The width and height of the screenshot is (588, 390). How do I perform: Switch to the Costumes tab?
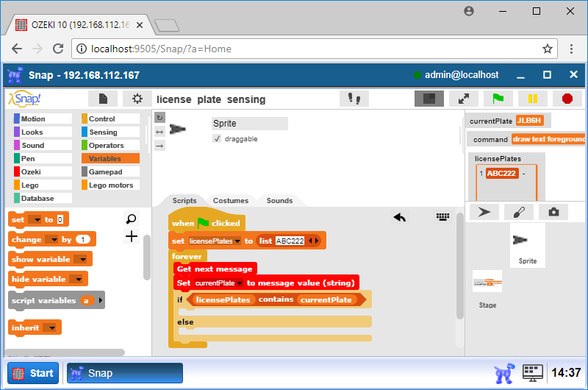(231, 200)
